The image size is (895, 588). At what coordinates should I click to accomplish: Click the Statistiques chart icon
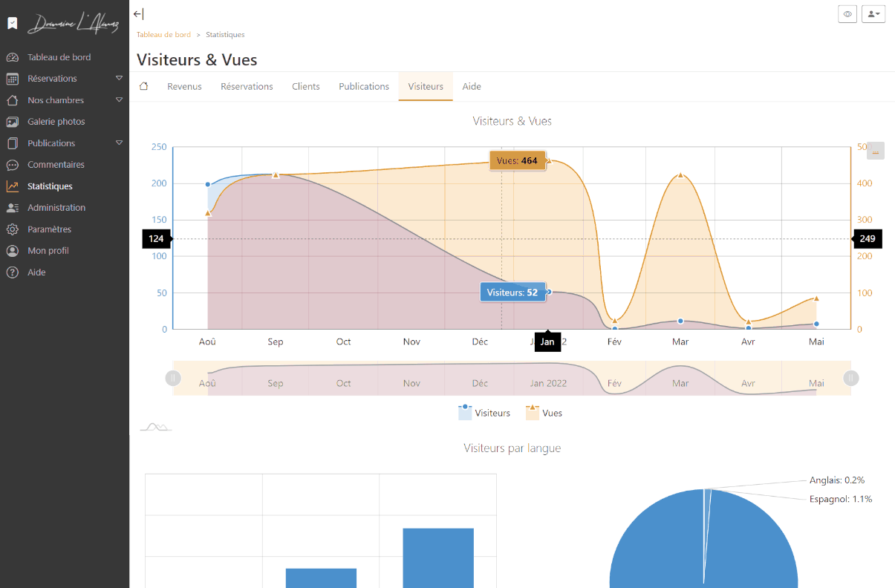pos(12,186)
